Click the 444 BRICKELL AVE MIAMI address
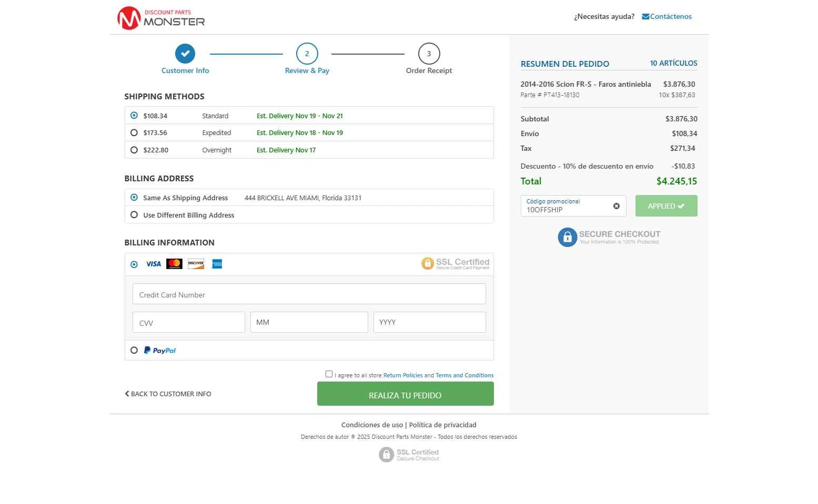Viewport: 818px width, 504px height. point(303,198)
